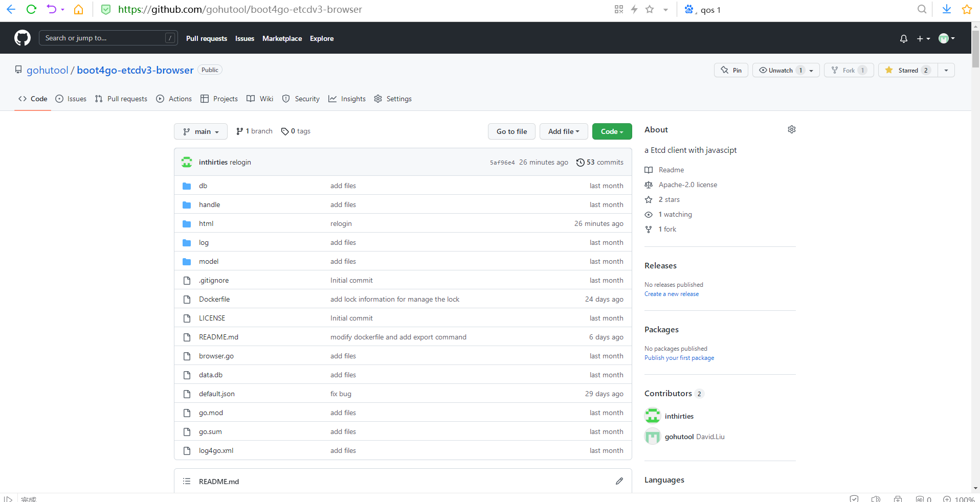The image size is (980, 502).
Task: Open notifications with the bell icon
Action: pyautogui.click(x=903, y=38)
